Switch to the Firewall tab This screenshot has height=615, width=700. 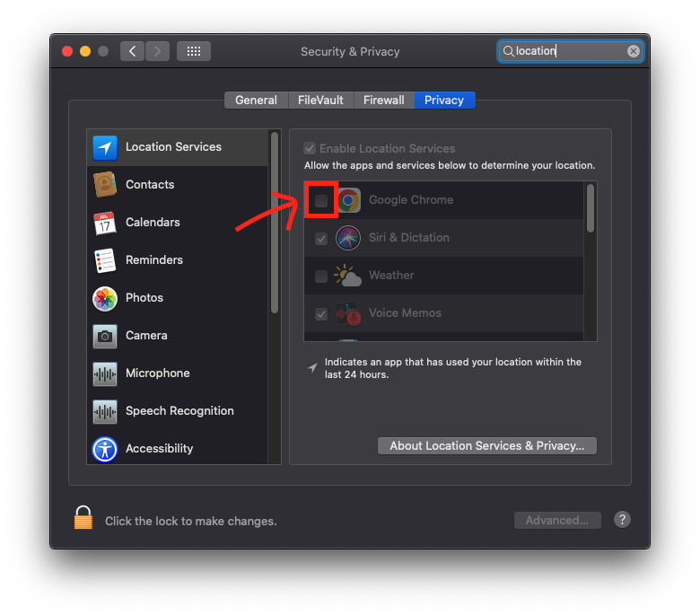tap(384, 100)
